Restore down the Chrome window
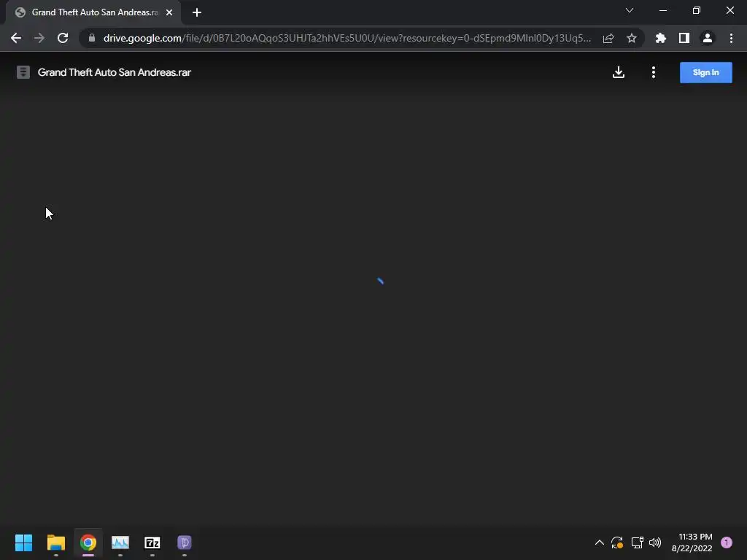The width and height of the screenshot is (747, 560). click(x=697, y=10)
